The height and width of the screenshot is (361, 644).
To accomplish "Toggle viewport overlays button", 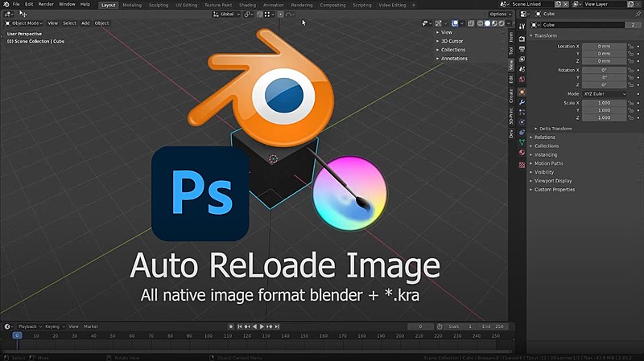I will [x=455, y=23].
